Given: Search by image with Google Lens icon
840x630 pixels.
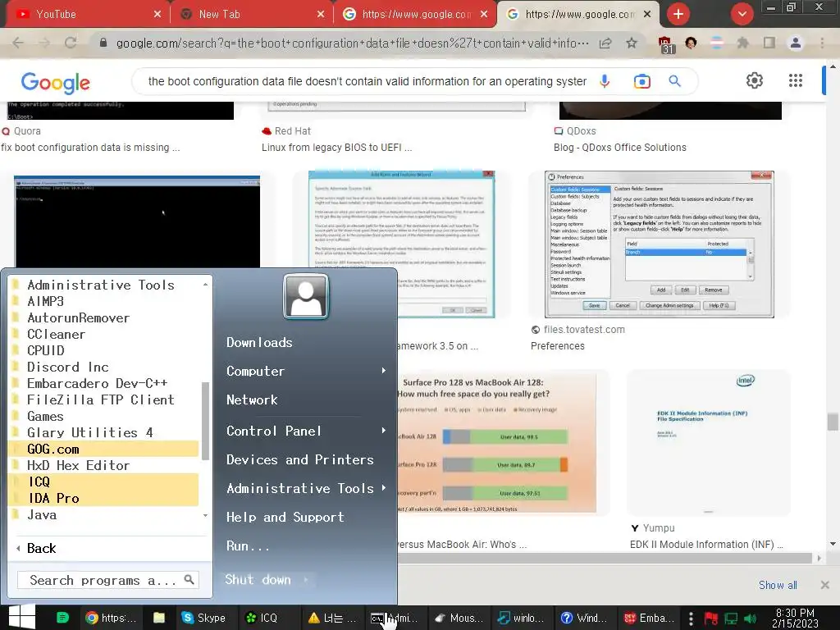Looking at the screenshot, I should [x=641, y=81].
